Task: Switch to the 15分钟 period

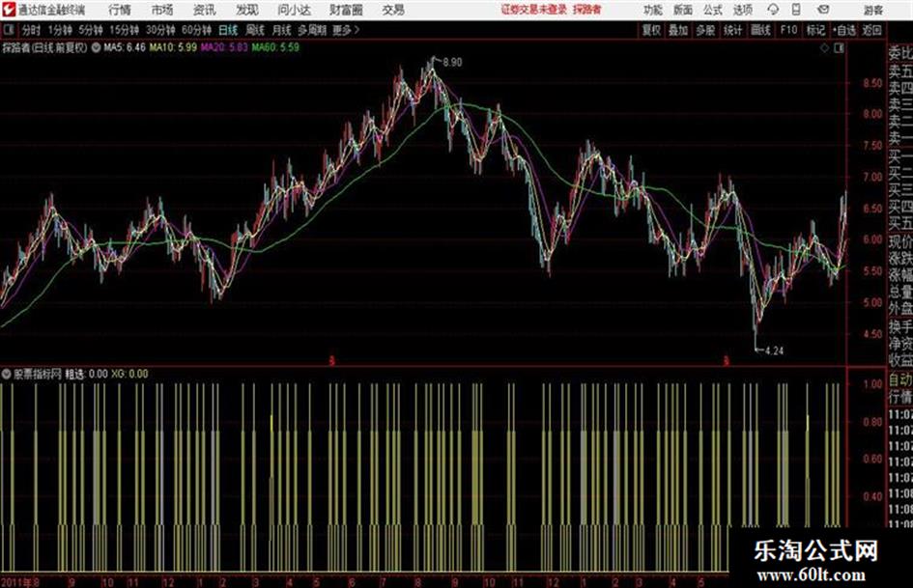Action: (125, 30)
